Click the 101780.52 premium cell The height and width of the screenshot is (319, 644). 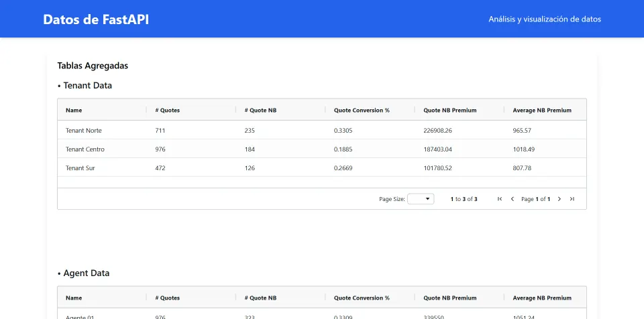438,168
